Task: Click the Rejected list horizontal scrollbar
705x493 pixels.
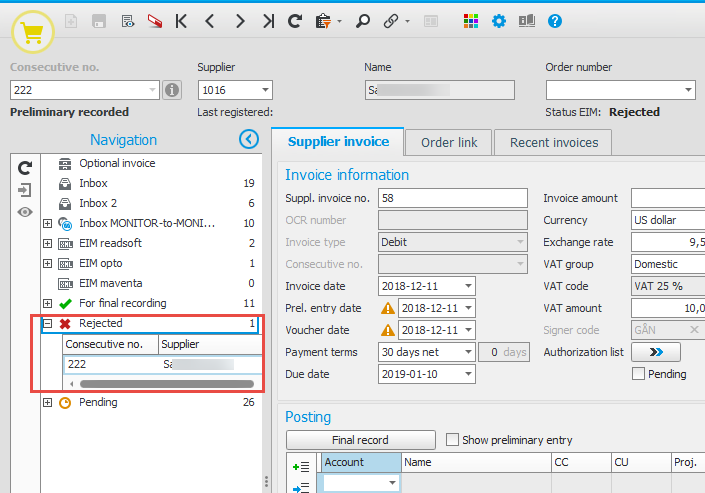Action: (x=160, y=384)
